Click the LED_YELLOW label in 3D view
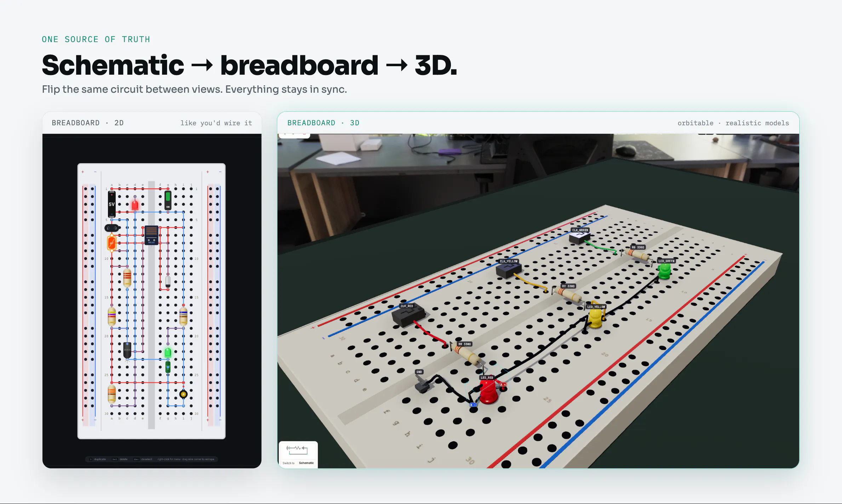This screenshot has width=842, height=504. (x=596, y=307)
